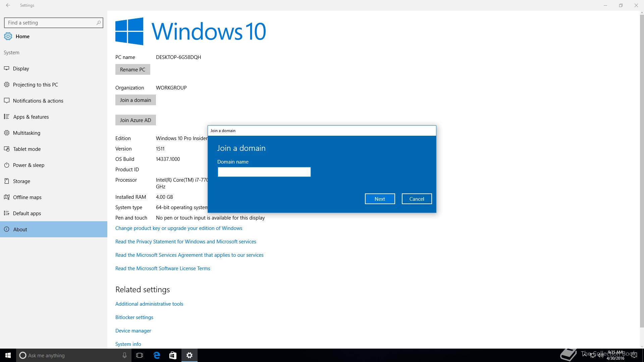Open Additional administrative tools
644x362 pixels.
pyautogui.click(x=149, y=304)
